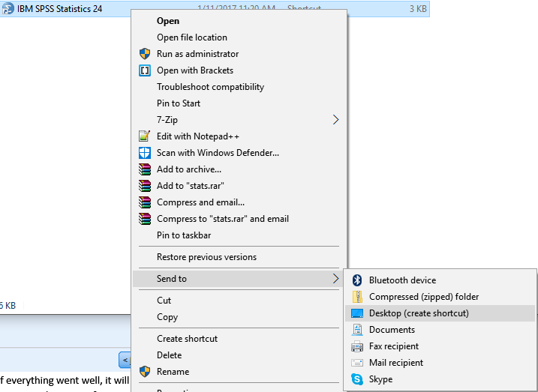
Task: Click the Bluetooth icon in Send to submenu
Action: [357, 280]
